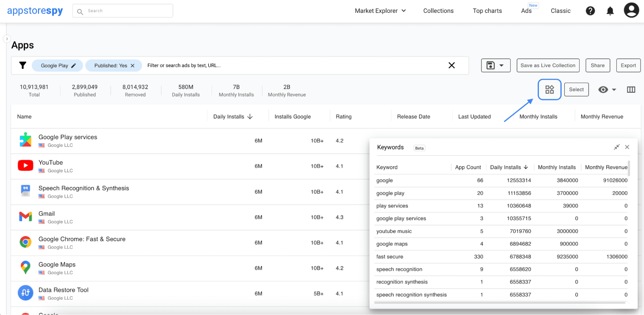Open the Keywords widget grid icon
This screenshot has height=315, width=644.
tap(549, 90)
